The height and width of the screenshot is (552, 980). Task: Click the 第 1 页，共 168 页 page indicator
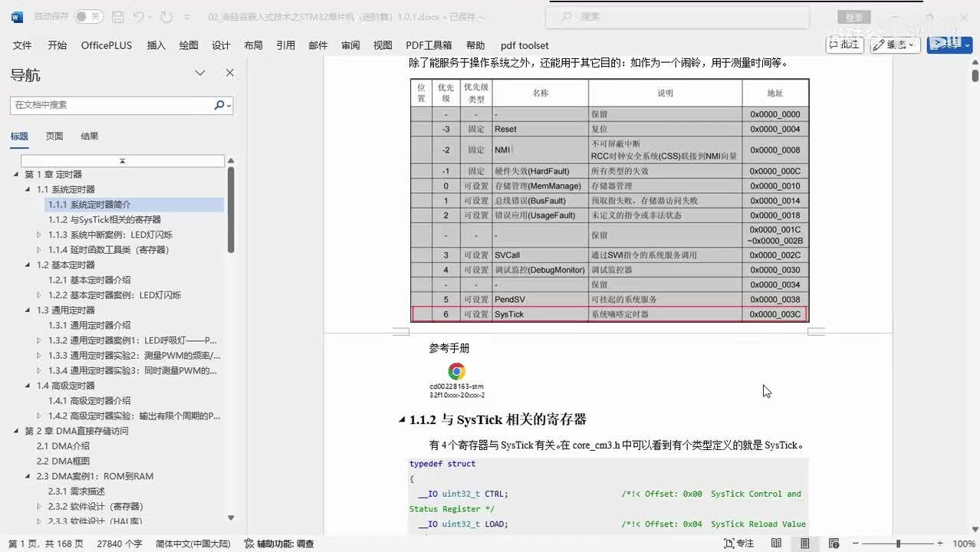coord(45,544)
